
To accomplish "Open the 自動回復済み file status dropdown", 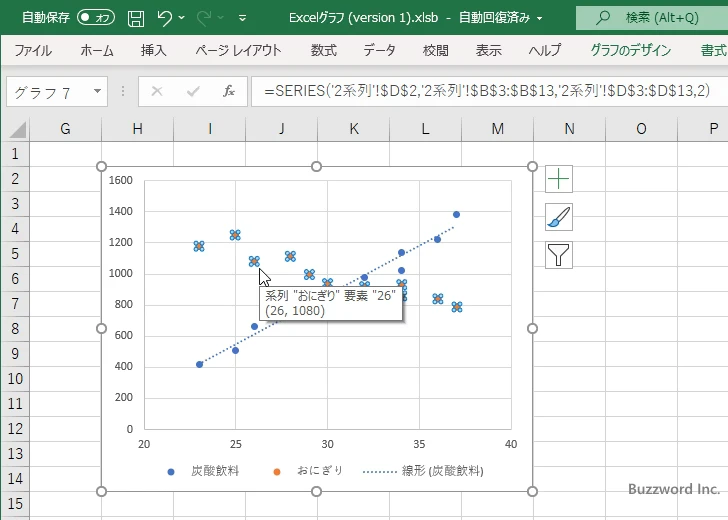I will (x=540, y=18).
